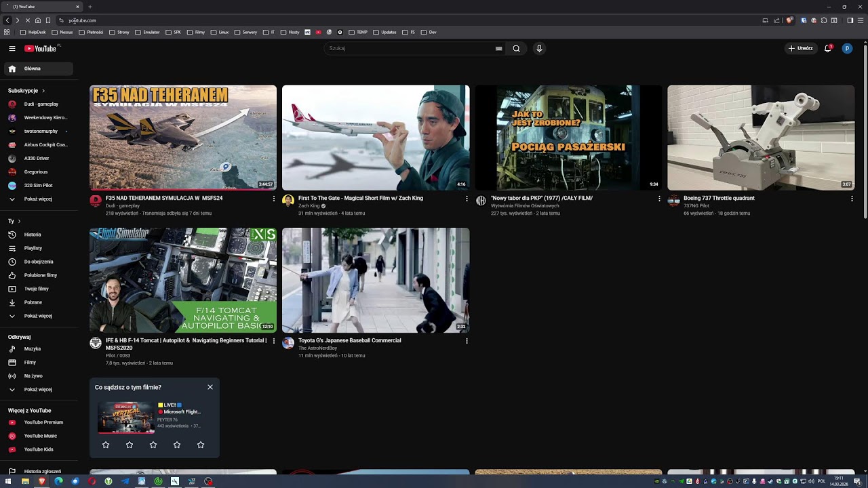Image resolution: width=868 pixels, height=488 pixels.
Task: Open Telegram from the taskbar
Action: pyautogui.click(x=125, y=481)
